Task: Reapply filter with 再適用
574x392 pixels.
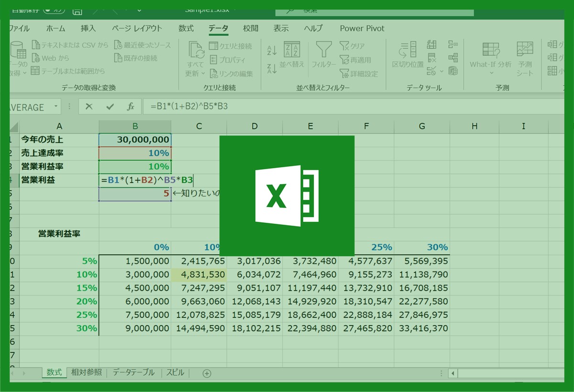Action: point(355,60)
